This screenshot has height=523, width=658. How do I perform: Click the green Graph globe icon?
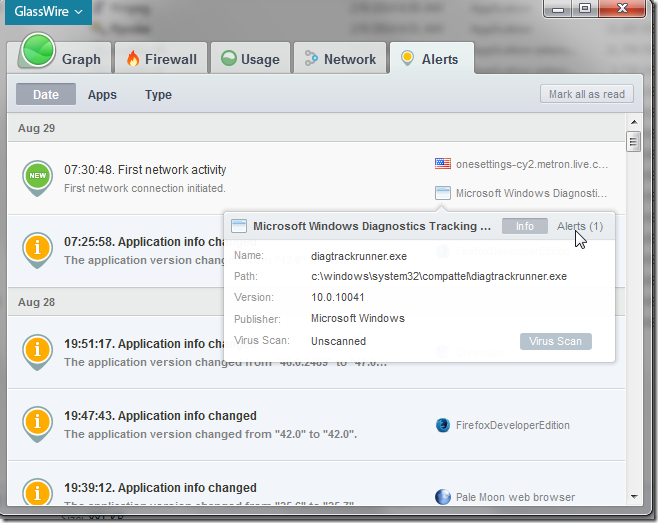(x=38, y=50)
